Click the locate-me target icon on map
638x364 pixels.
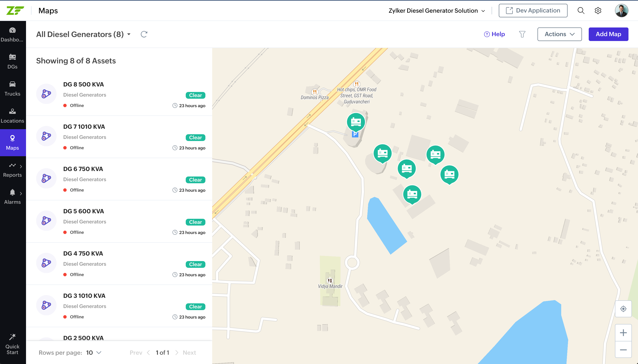click(x=623, y=309)
